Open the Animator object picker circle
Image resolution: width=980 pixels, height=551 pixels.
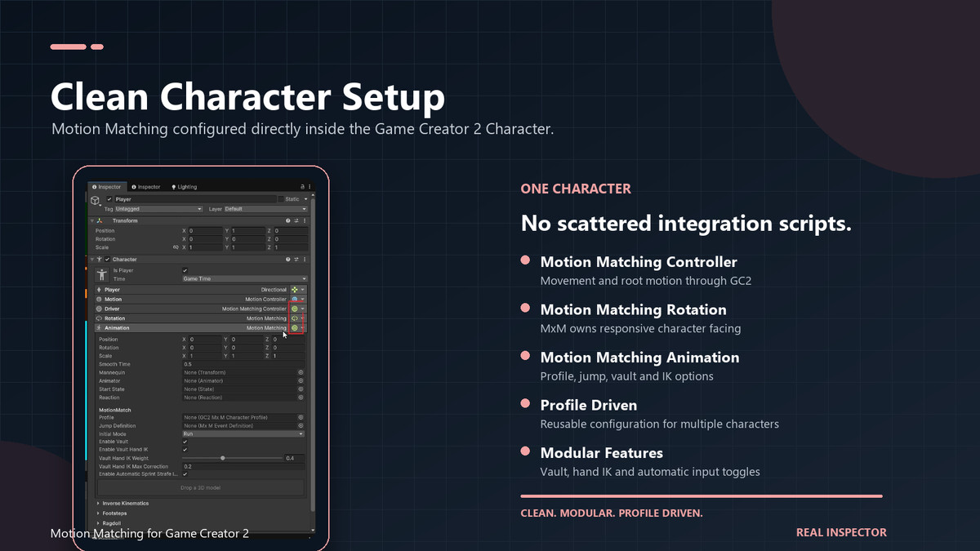[x=301, y=380]
